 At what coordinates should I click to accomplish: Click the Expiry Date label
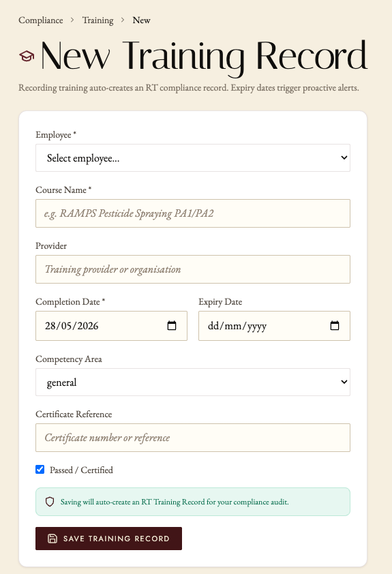click(x=220, y=302)
